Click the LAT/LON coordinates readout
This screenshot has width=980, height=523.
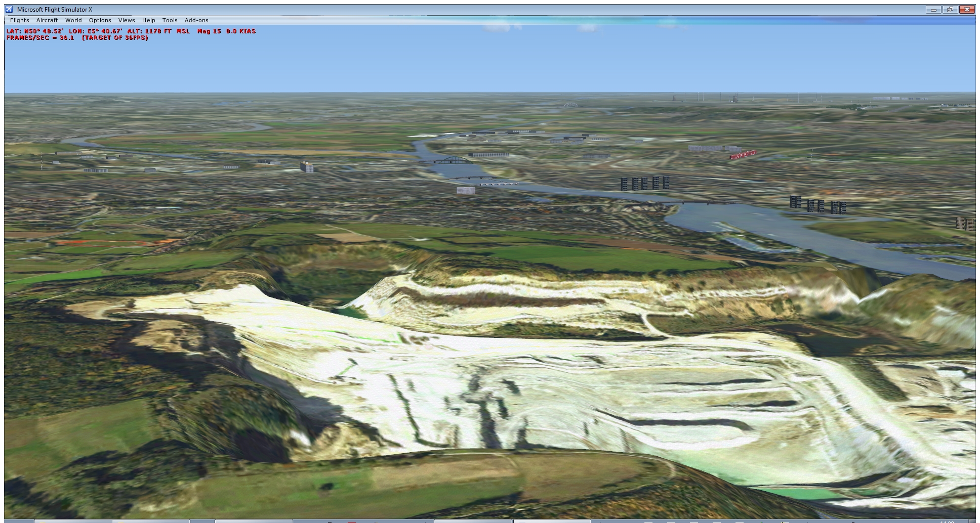(x=76, y=31)
